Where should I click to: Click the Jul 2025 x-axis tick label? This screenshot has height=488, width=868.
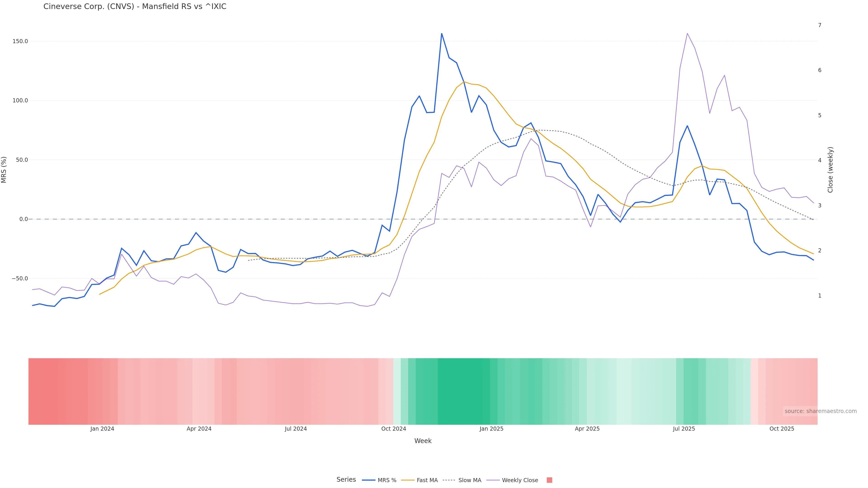coord(684,429)
